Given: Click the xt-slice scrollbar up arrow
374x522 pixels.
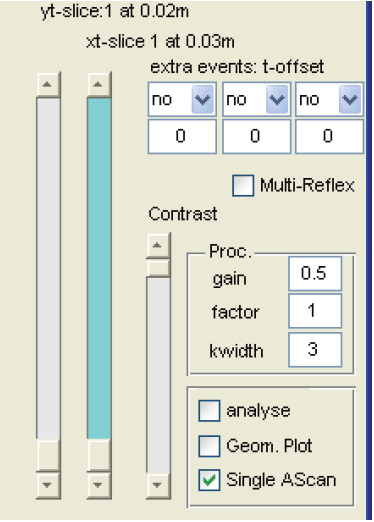Looking at the screenshot, I should [99, 84].
